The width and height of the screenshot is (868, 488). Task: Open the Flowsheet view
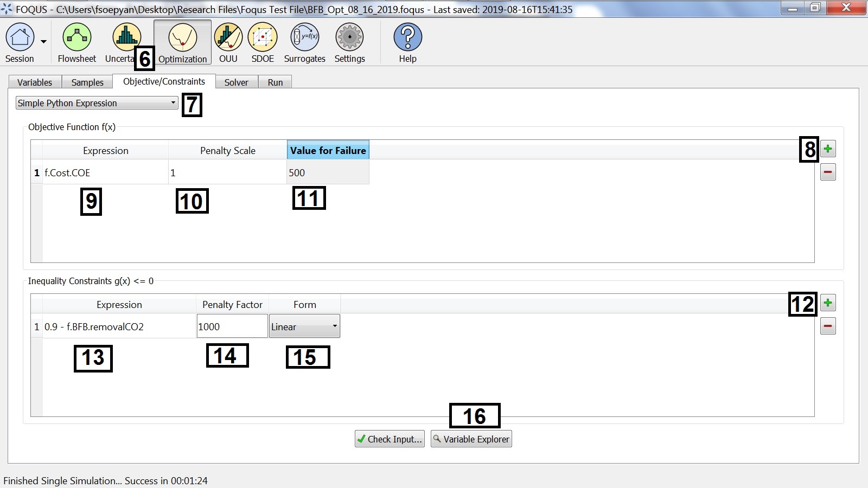[x=76, y=38]
